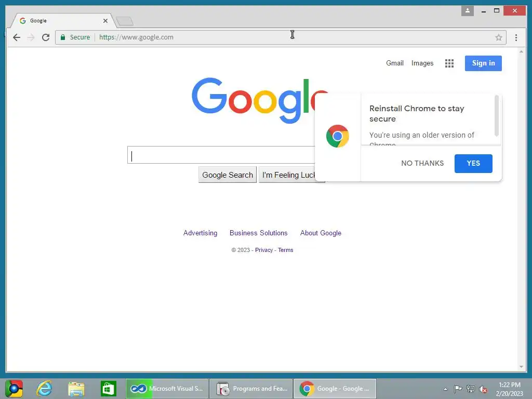The width and height of the screenshot is (532, 399).
Task: Close the Google tab with its X
Action: pyautogui.click(x=105, y=21)
